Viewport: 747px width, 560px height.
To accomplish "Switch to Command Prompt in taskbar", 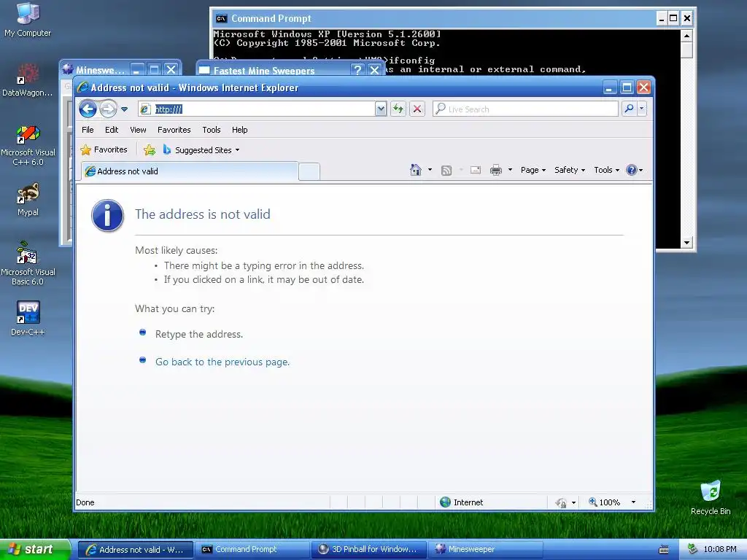I will click(253, 550).
